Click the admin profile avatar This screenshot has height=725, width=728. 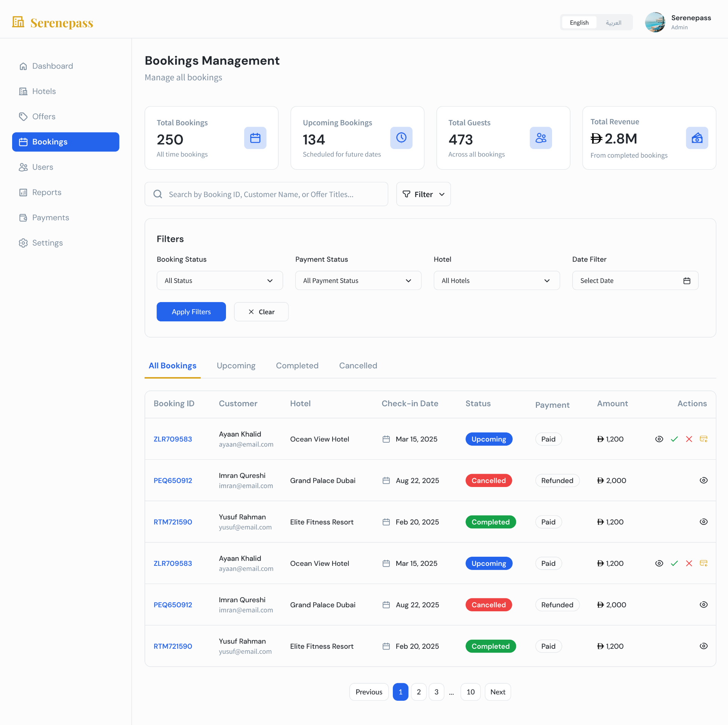[655, 22]
